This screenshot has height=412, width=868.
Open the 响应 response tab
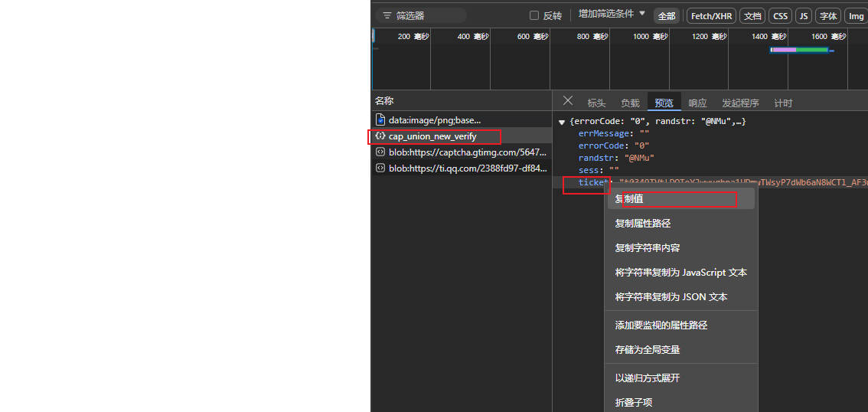[x=697, y=103]
